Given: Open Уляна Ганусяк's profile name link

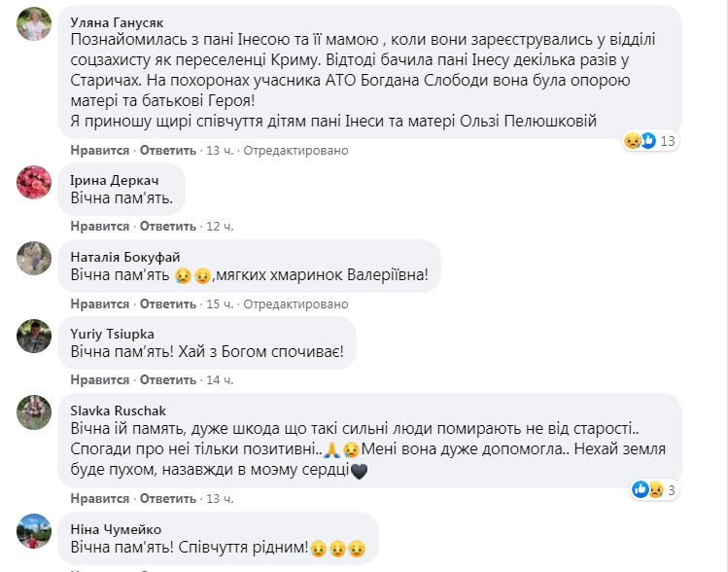Looking at the screenshot, I should click(x=120, y=19).
